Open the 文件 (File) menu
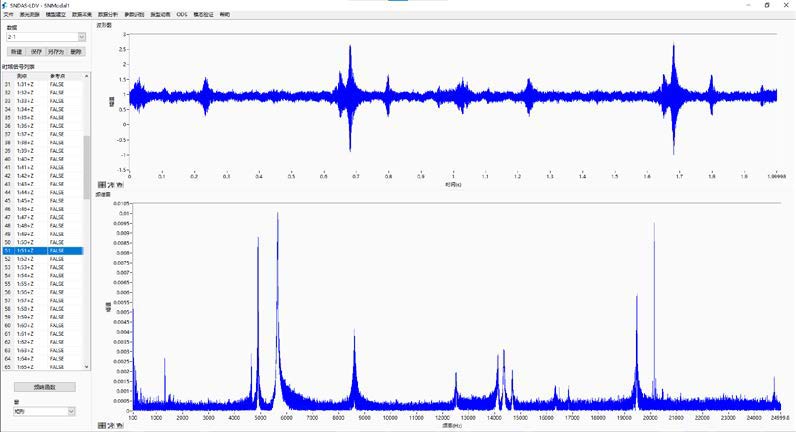Screen dimensions: 796x432 (x=9, y=15)
